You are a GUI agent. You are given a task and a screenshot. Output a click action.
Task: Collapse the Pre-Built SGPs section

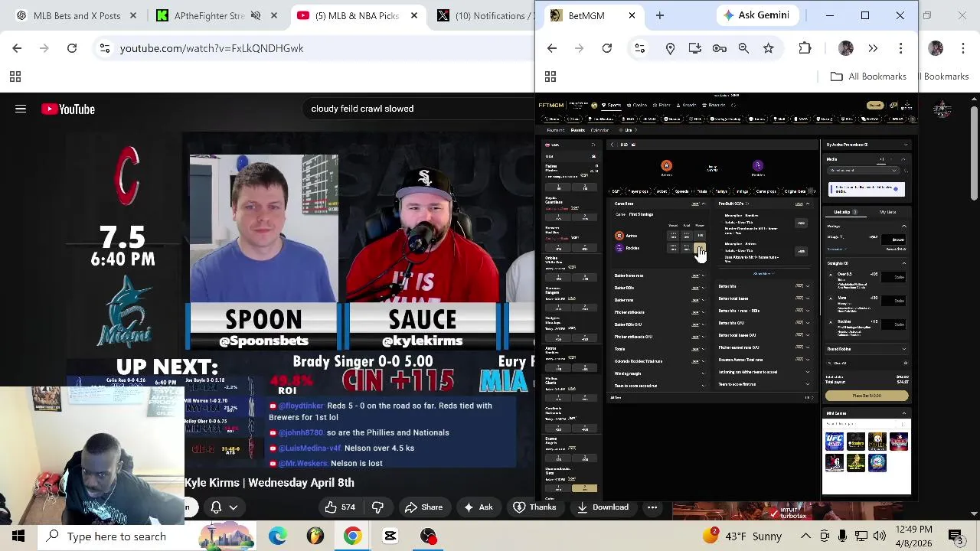click(808, 204)
